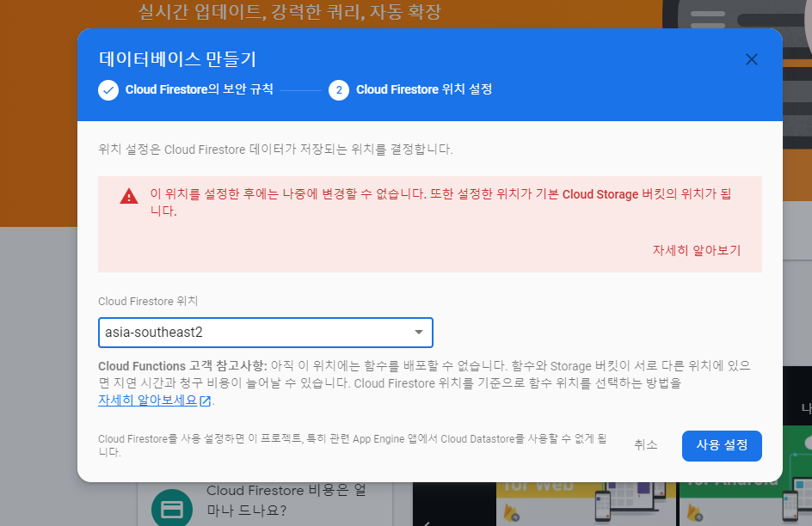Click the 위치 설정은 Cloud Firestore description text
812x526 pixels.
tap(275, 150)
